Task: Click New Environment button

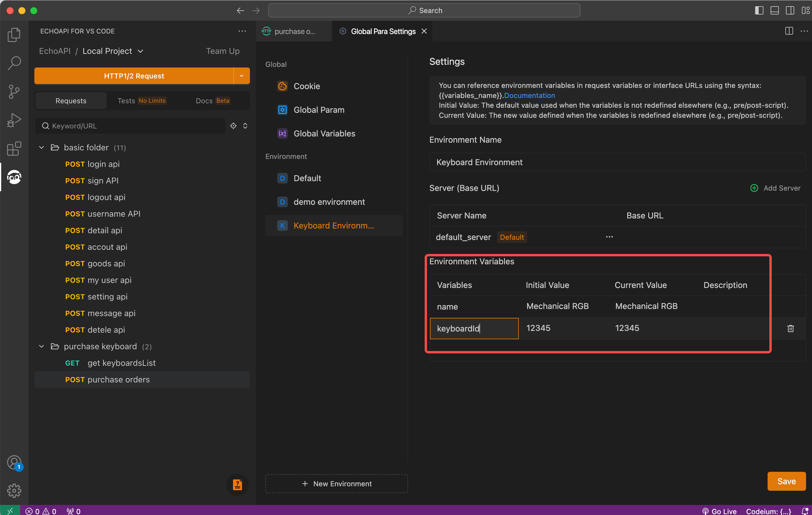Action: (336, 484)
